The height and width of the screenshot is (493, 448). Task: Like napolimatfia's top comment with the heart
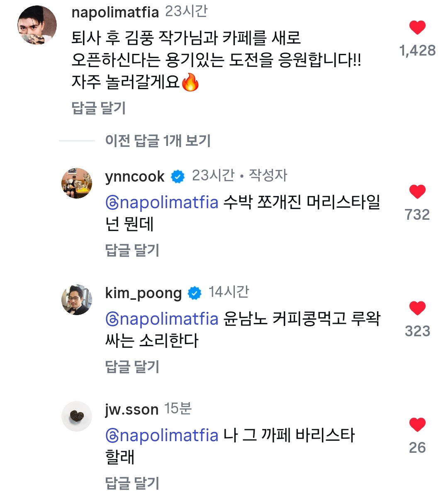point(417,28)
